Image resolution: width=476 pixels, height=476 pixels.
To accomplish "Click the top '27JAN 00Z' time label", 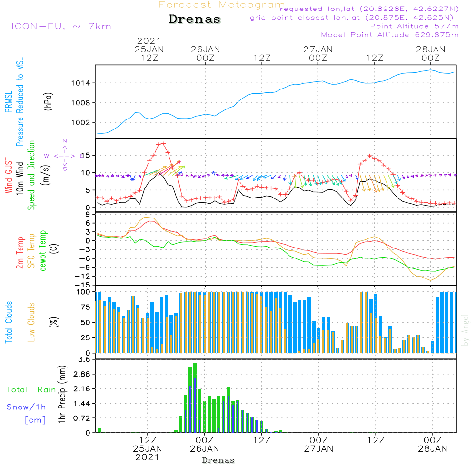I will pyautogui.click(x=318, y=53).
